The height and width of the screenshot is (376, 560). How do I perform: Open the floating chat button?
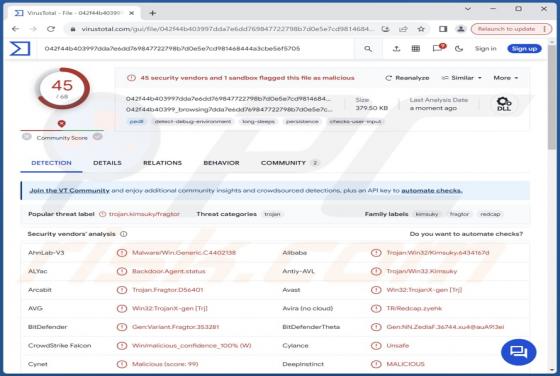[x=518, y=352]
